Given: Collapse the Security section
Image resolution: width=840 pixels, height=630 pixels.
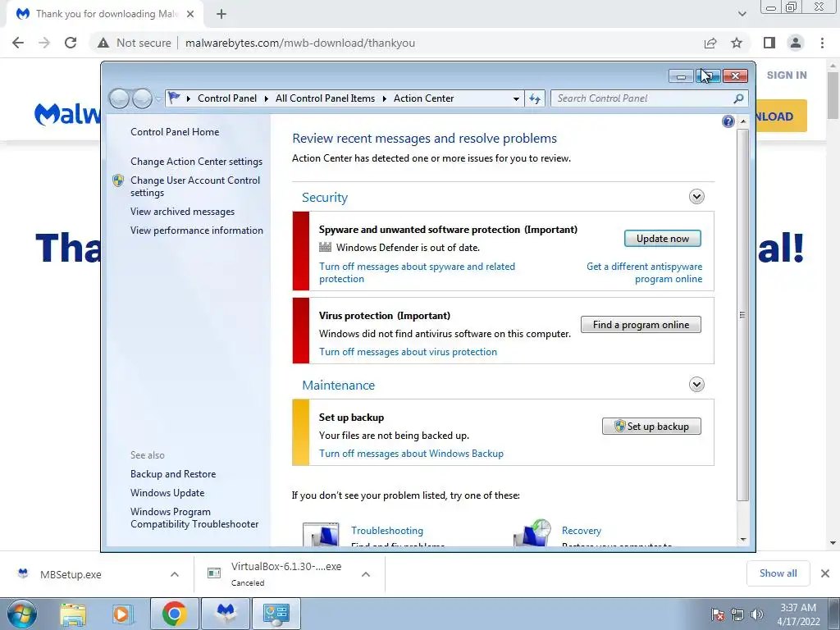Looking at the screenshot, I should 696,197.
